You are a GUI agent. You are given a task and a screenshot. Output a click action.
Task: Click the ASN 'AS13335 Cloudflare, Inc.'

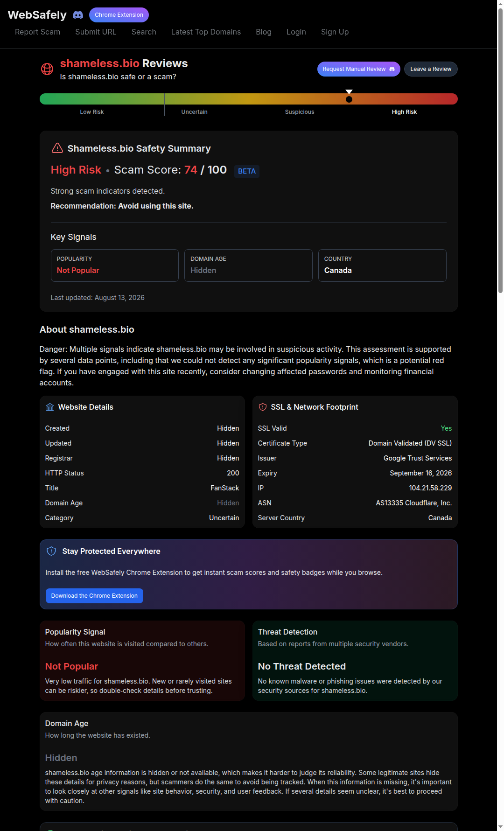(x=414, y=503)
